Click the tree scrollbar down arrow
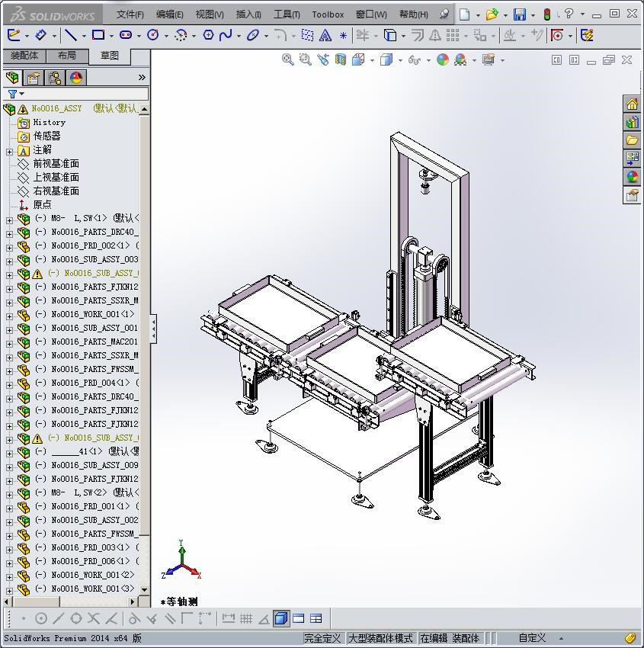The height and width of the screenshot is (648, 644). pos(144,589)
